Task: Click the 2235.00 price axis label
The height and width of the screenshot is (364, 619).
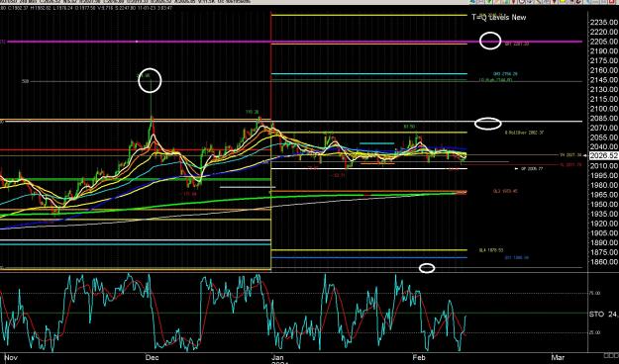Action: coord(604,22)
